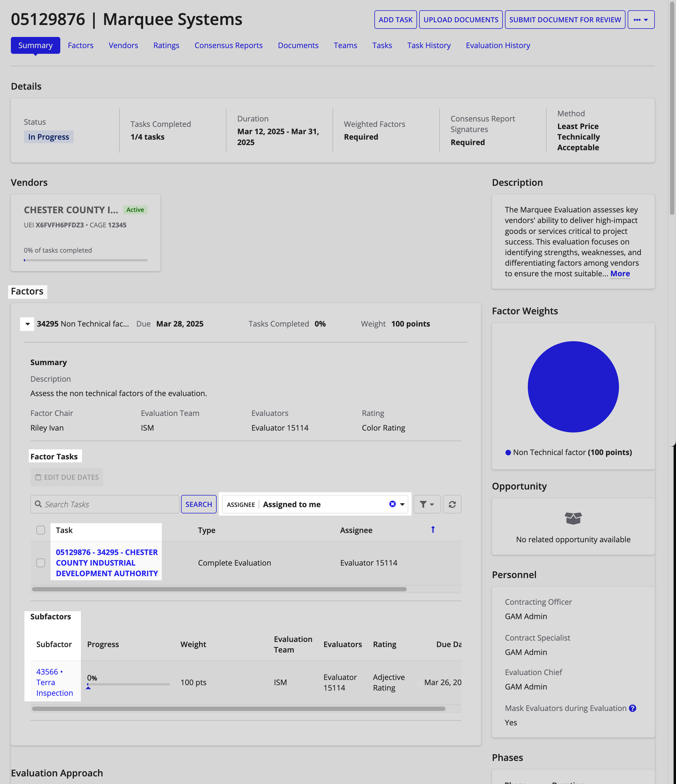
Task: Click the Search Tasks input field
Action: pos(105,504)
